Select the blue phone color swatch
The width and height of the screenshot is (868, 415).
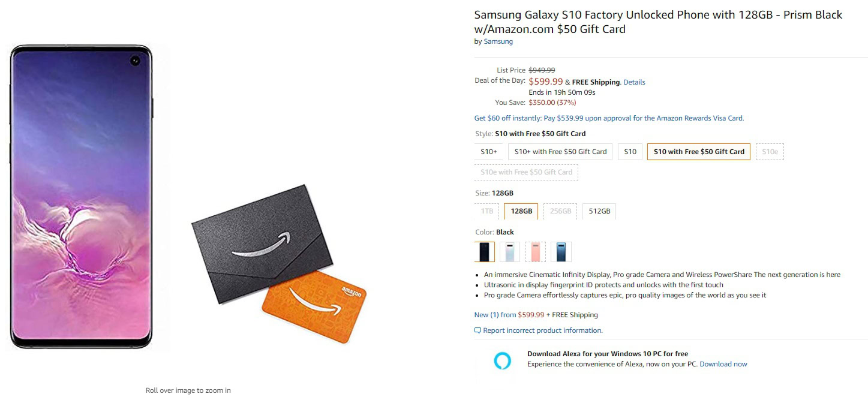[x=561, y=252]
